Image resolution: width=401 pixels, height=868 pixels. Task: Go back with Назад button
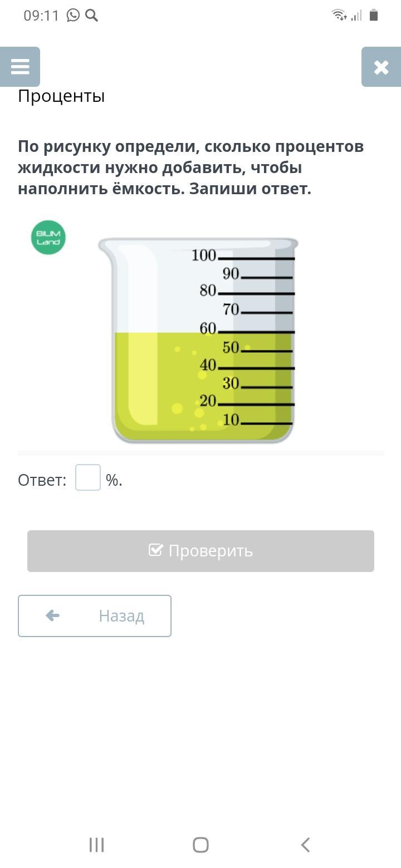[95, 615]
